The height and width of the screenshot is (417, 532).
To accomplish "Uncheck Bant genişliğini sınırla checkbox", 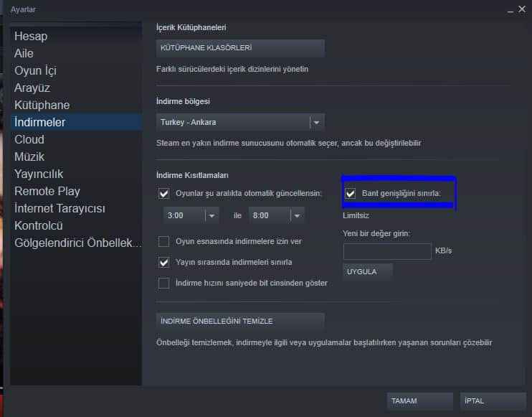I will pyautogui.click(x=350, y=194).
